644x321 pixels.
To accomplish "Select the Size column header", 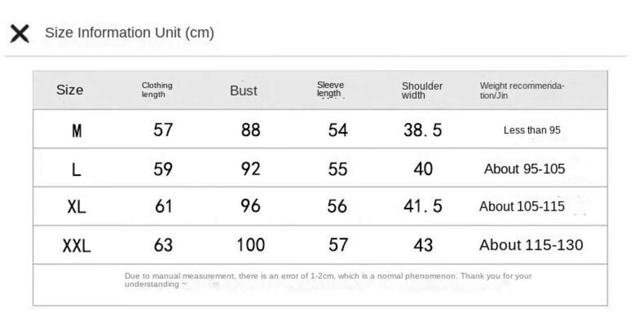I will point(69,90).
